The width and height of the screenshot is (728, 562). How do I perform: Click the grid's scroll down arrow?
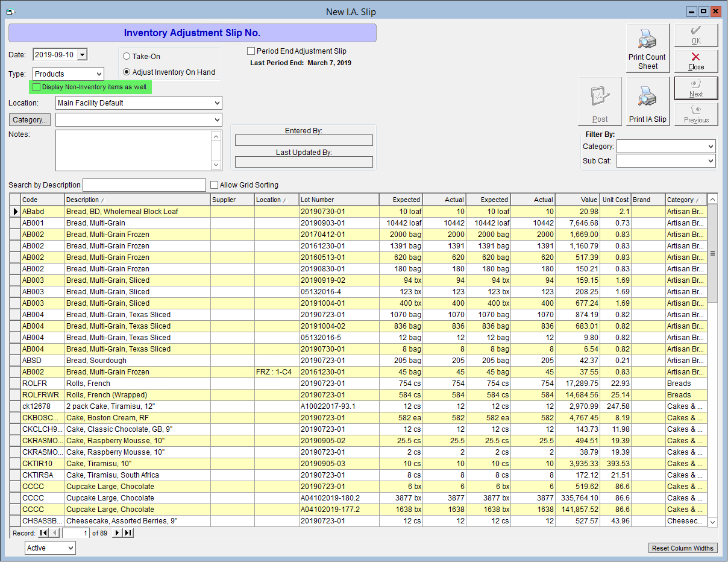pyautogui.click(x=712, y=522)
